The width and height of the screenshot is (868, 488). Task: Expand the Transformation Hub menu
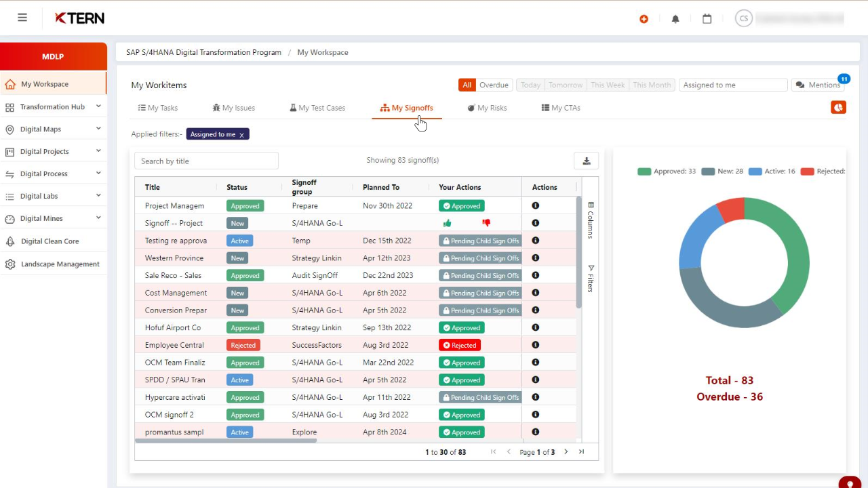point(53,107)
